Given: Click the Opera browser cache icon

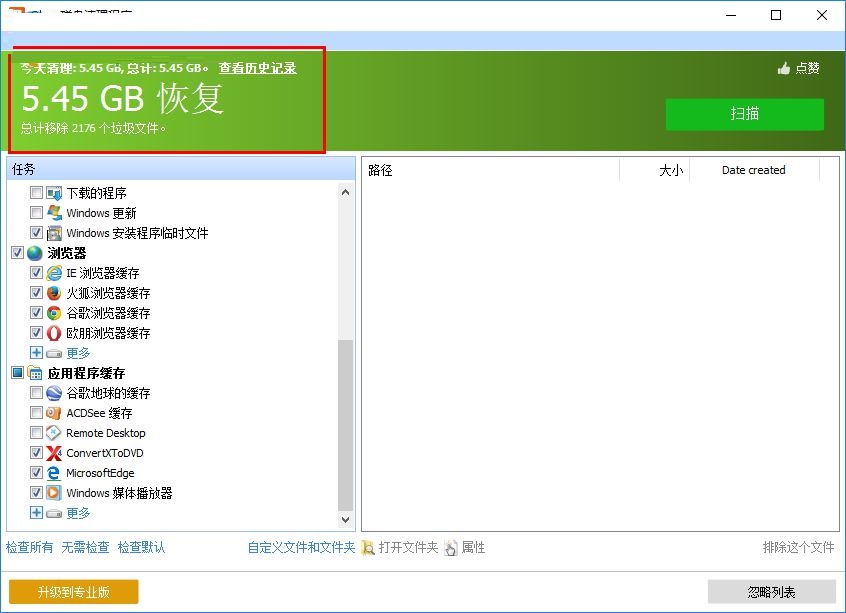Looking at the screenshot, I should click(53, 333).
